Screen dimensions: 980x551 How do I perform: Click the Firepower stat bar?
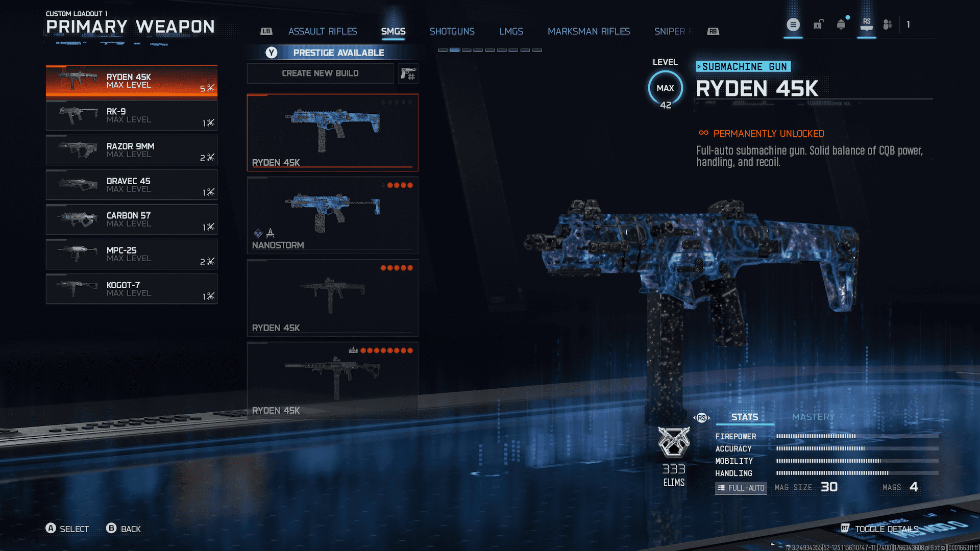tap(856, 437)
